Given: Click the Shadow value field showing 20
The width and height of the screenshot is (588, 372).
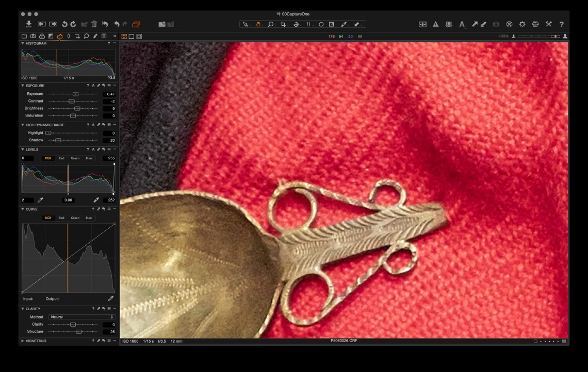Looking at the screenshot, I should (109, 140).
